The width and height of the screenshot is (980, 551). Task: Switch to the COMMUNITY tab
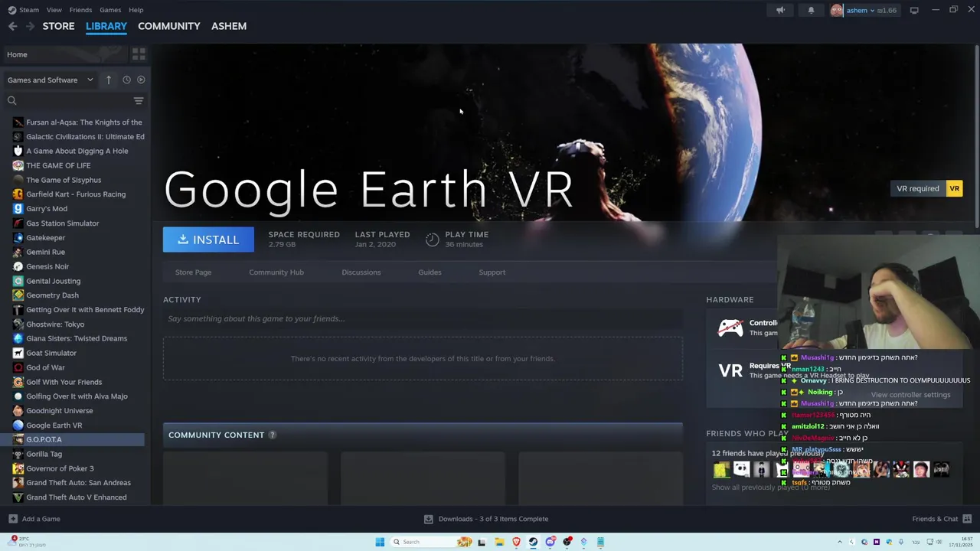tap(169, 26)
